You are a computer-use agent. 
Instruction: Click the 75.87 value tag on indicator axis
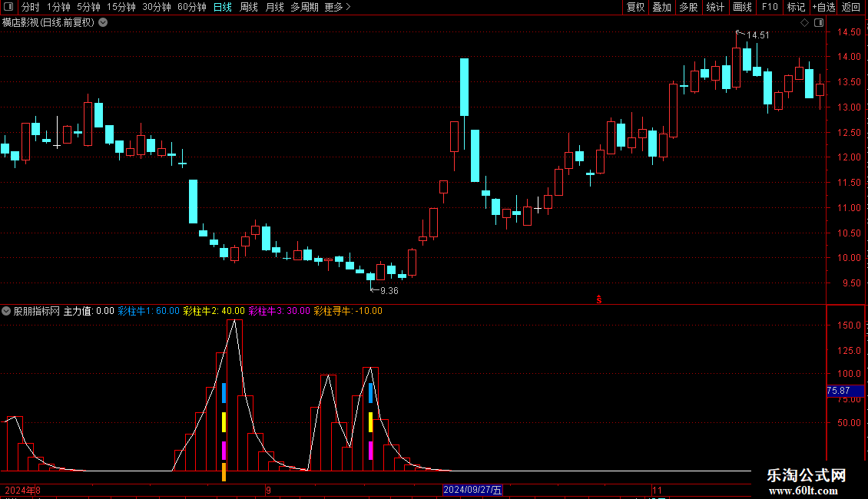click(x=845, y=391)
